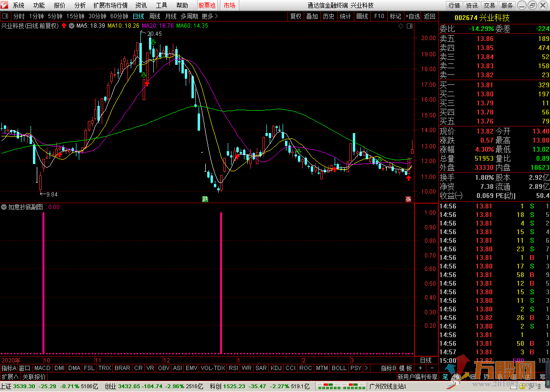Toggle the right info panel icon
This screenshot has width=550, height=392.
pos(409,26)
